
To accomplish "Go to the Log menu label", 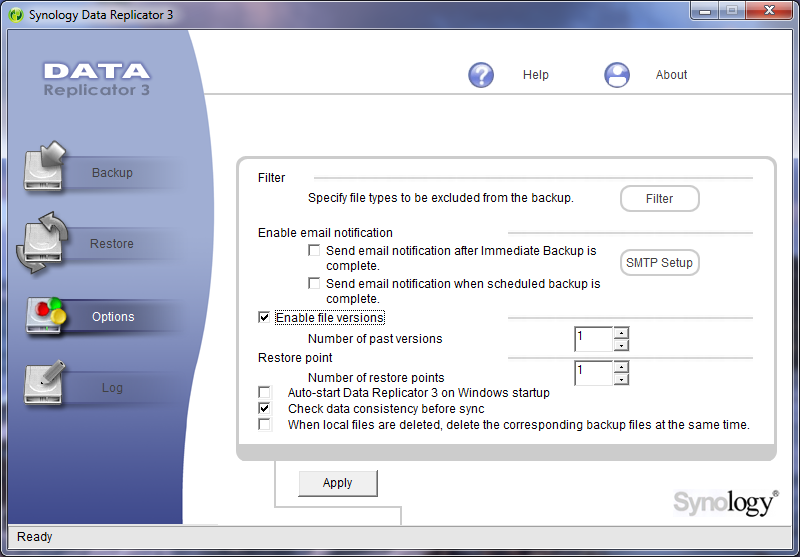I will tap(112, 388).
